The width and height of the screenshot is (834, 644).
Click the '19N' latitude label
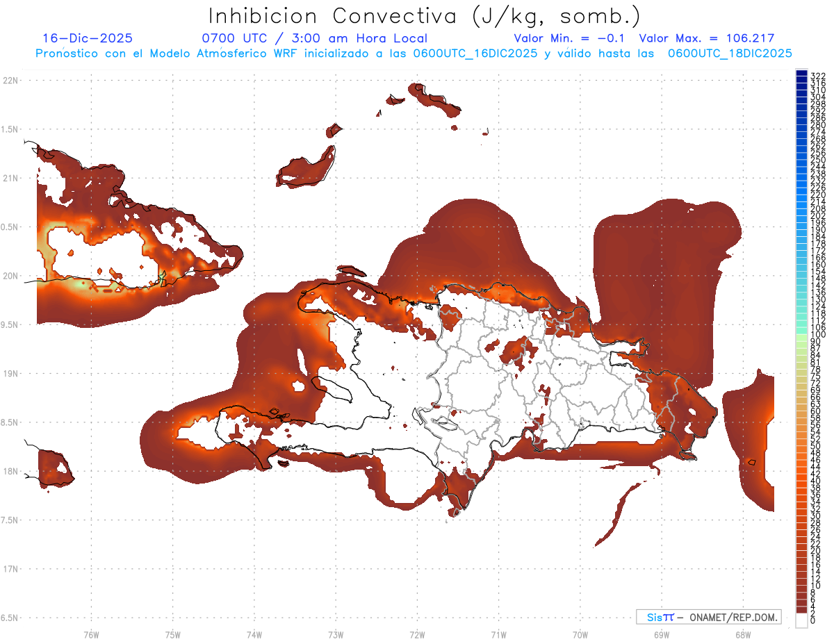[10, 373]
